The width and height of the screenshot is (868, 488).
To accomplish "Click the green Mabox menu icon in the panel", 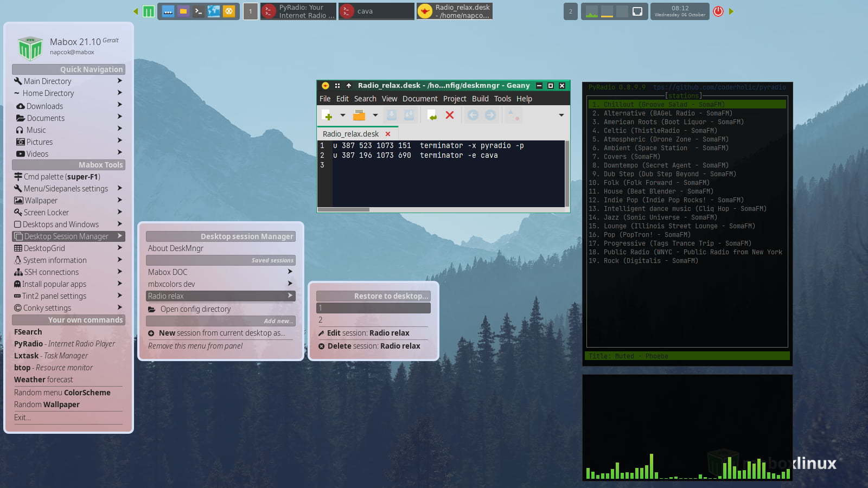I will (x=149, y=11).
